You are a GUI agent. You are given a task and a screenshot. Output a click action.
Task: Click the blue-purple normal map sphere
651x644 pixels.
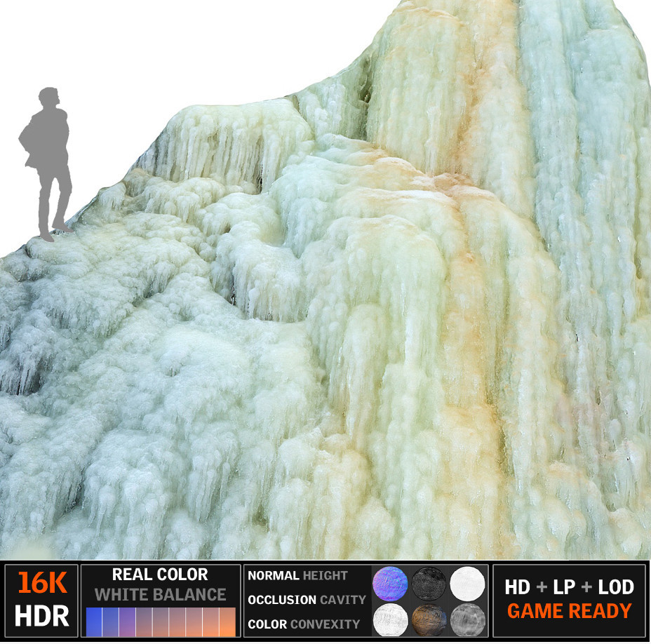[390, 584]
